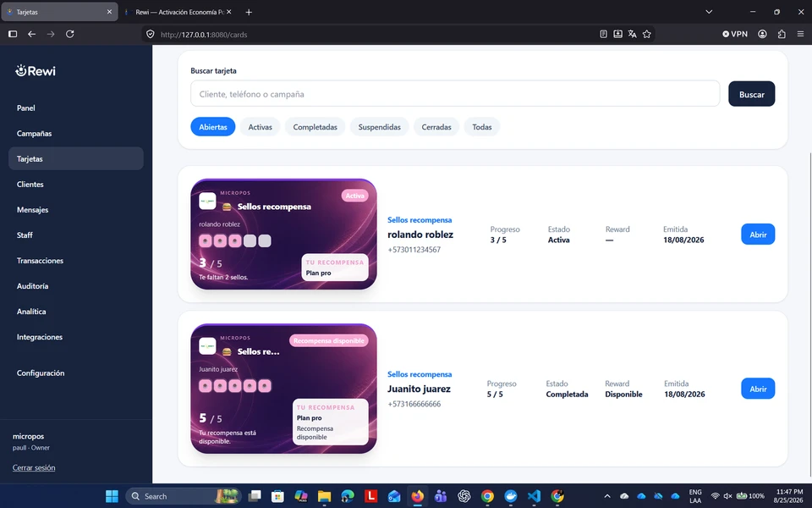
Task: Click Sellos recompensa link above rolando roblez
Action: (x=420, y=220)
